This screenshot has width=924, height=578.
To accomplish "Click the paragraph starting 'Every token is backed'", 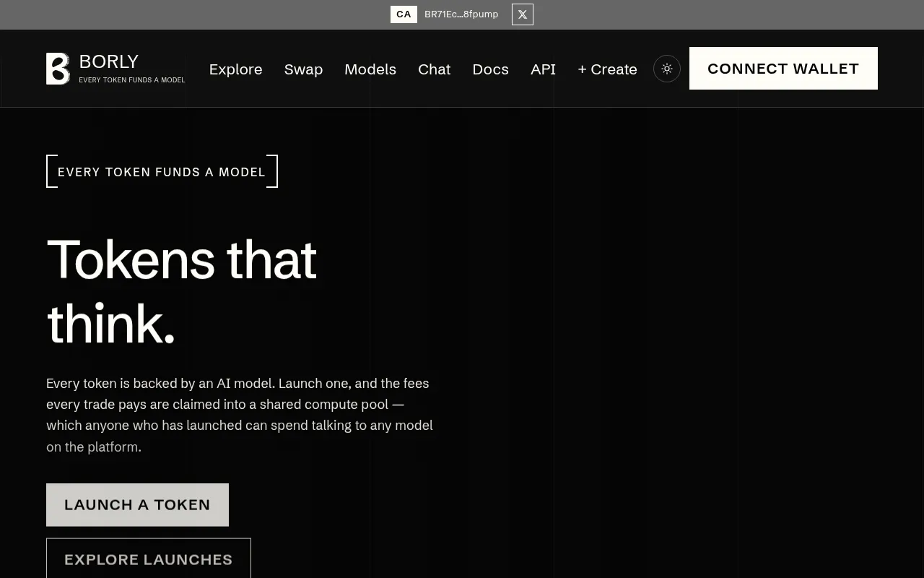I will (x=240, y=415).
